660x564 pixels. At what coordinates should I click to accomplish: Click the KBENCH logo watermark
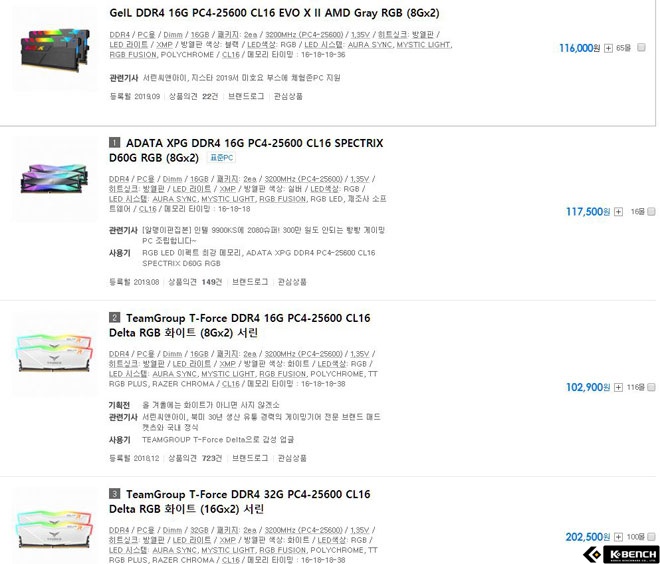pyautogui.click(x=621, y=554)
